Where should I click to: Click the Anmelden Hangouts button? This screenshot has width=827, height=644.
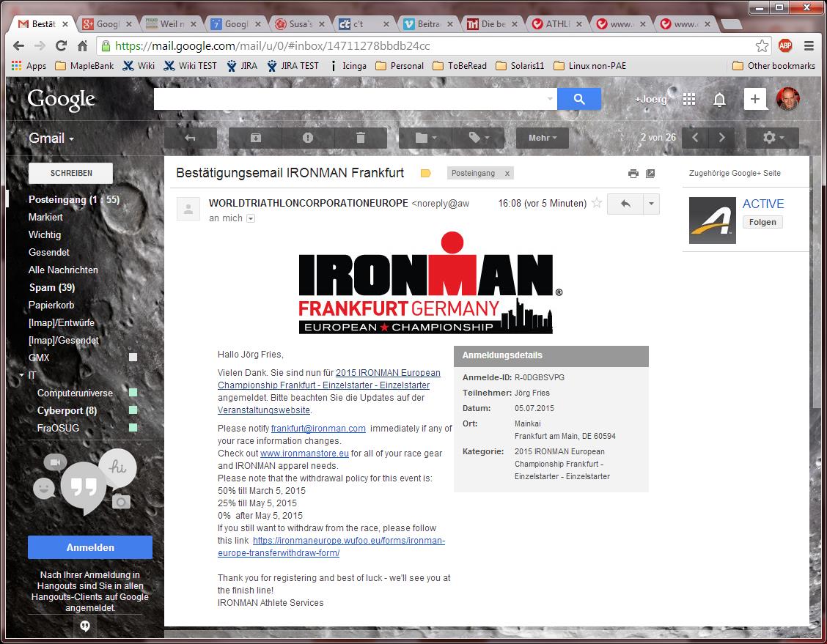[90, 547]
